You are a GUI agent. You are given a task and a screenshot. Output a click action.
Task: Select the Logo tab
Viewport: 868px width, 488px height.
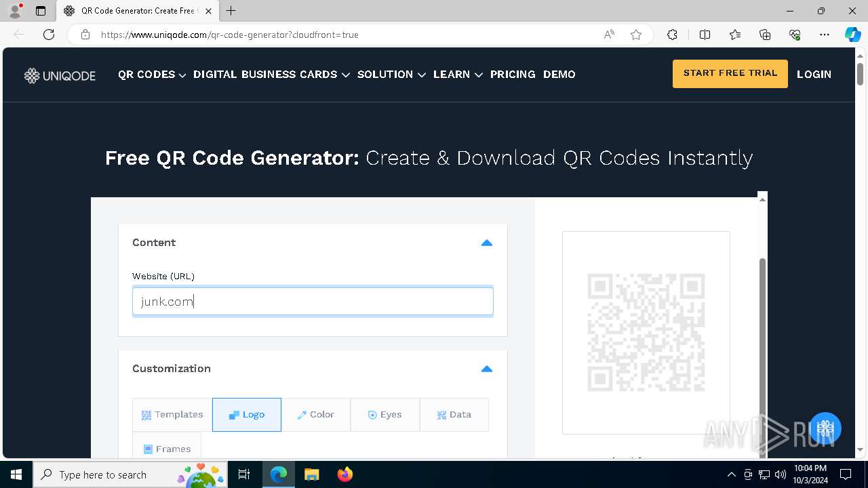point(247,415)
